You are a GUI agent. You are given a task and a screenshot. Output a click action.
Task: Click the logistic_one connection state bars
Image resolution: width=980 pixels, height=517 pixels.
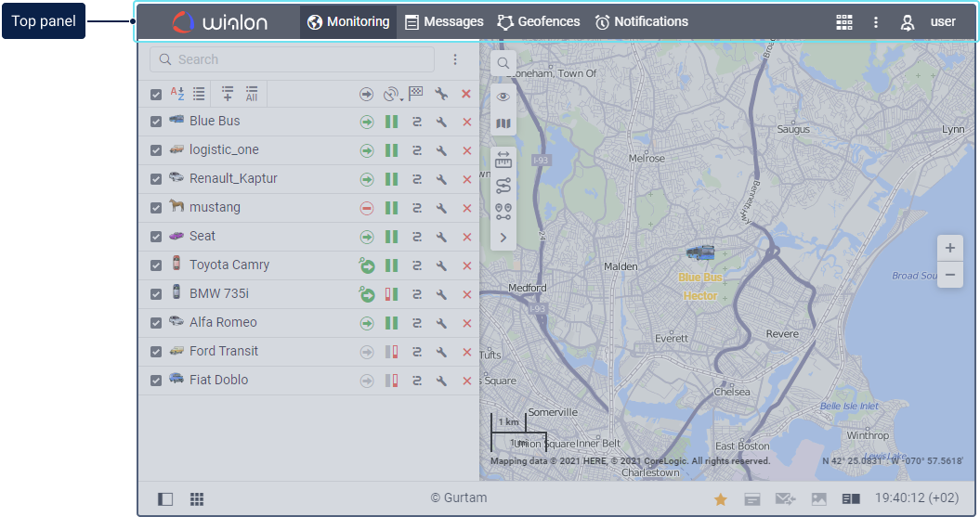tap(391, 150)
